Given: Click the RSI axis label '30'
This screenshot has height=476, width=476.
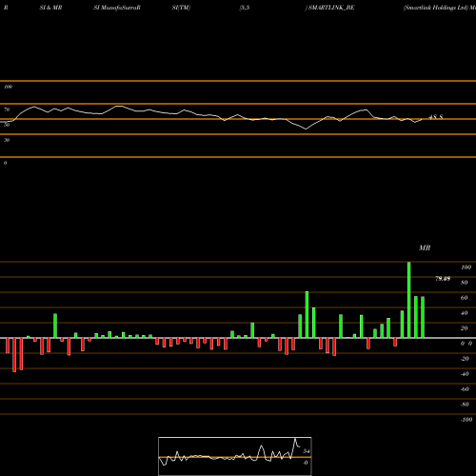Looking at the screenshot, I should tap(7, 140).
